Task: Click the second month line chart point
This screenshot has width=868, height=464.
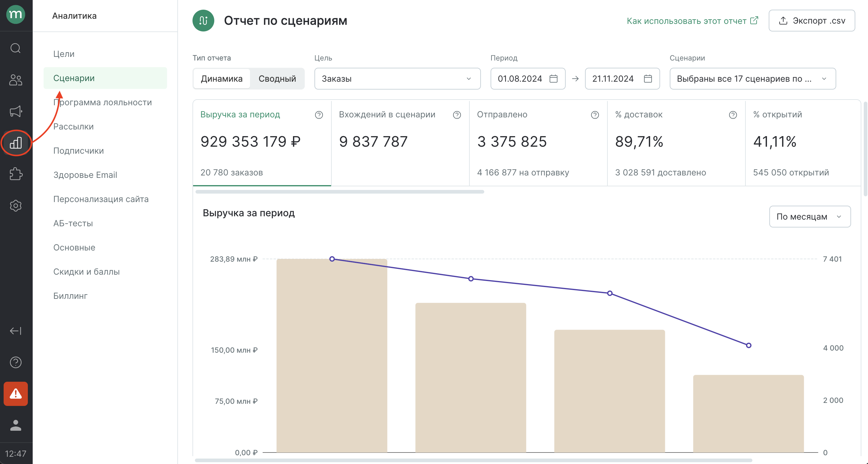Action: [x=471, y=279]
